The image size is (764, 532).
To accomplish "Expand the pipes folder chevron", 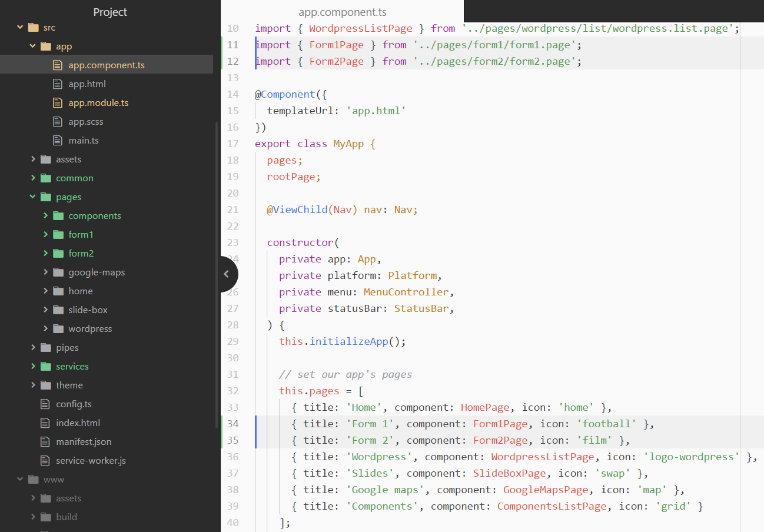I will tap(33, 347).
